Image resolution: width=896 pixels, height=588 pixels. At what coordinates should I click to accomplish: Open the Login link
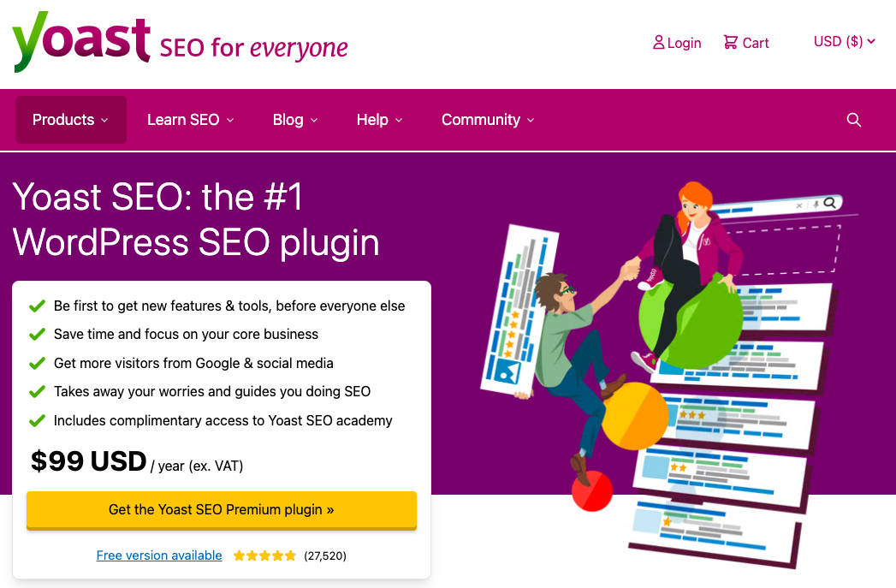click(677, 43)
